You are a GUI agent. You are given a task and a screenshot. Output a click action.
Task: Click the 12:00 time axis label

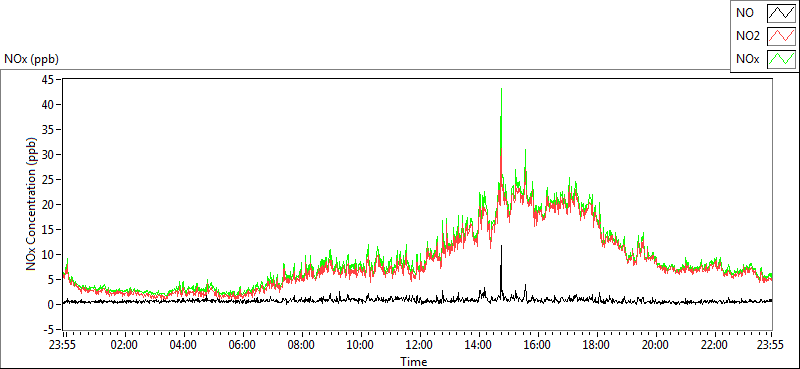pos(419,345)
